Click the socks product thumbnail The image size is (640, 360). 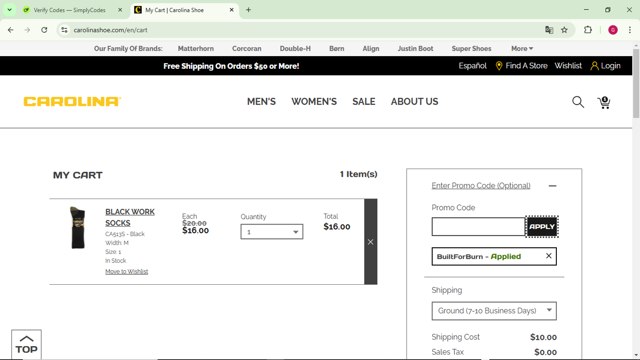click(78, 228)
